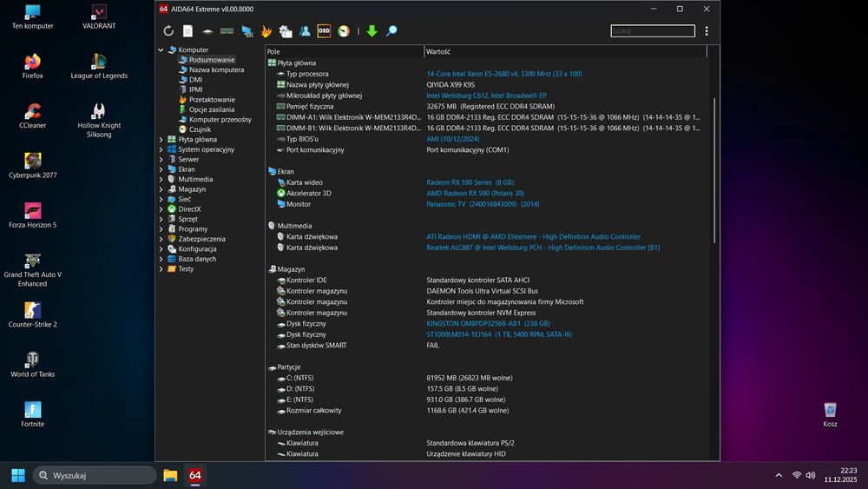Open Panasonic TV monitor link
Screen dimensions: 868x489
tap(483, 204)
